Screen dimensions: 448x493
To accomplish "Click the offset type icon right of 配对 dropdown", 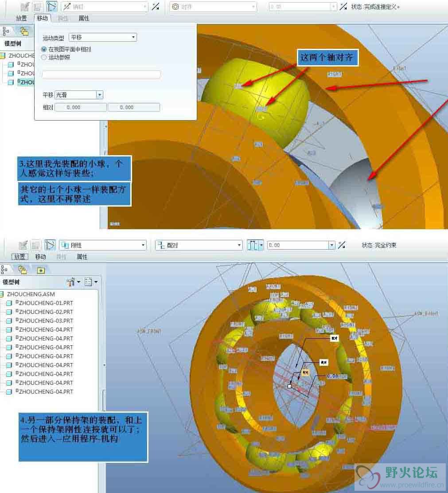I will pos(253,245).
